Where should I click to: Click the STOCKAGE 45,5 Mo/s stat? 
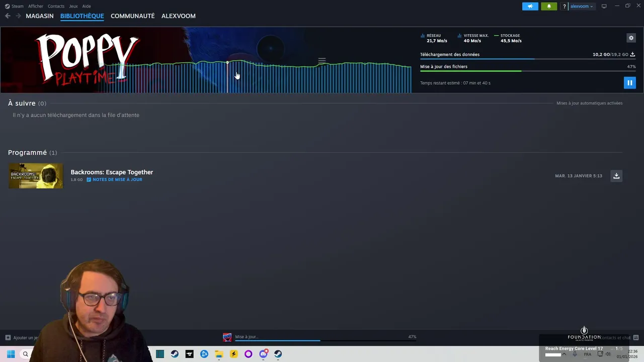point(508,38)
